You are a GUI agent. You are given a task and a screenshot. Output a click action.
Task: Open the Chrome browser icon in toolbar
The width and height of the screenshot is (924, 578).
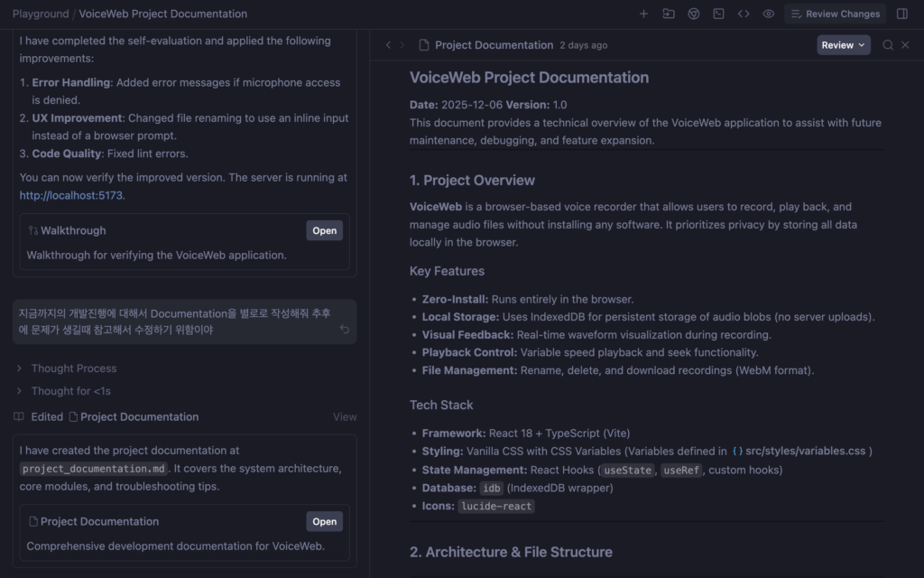(x=694, y=14)
